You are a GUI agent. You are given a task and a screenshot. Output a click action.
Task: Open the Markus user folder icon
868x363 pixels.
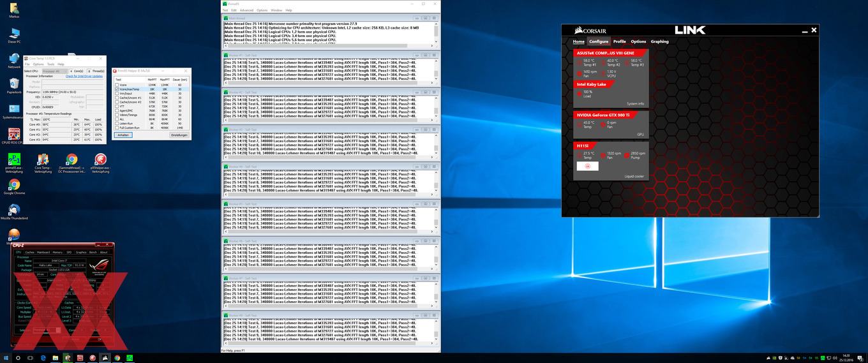[14, 9]
